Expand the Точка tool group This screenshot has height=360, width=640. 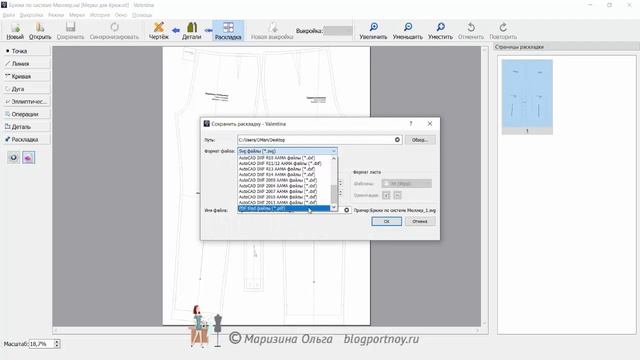[x=27, y=51]
